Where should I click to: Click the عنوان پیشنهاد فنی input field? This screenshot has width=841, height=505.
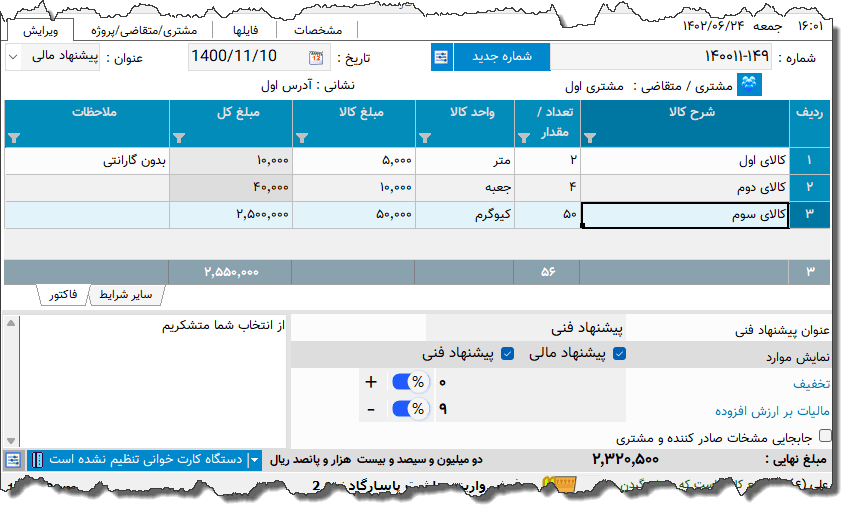tap(526, 328)
